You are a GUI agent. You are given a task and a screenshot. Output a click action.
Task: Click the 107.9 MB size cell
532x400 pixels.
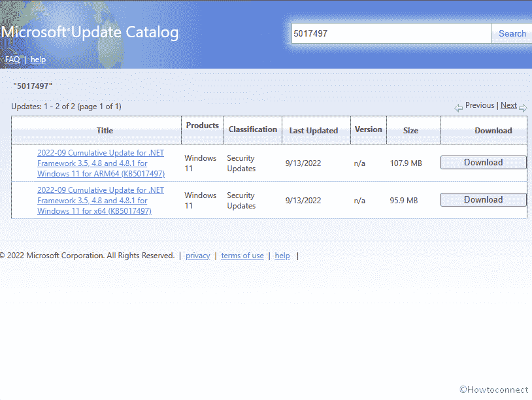point(406,163)
